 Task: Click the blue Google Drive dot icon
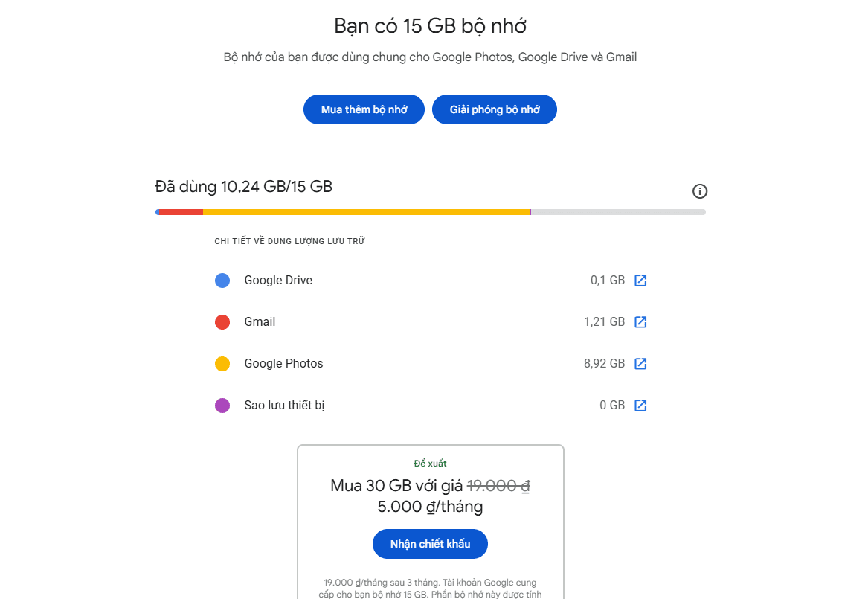[222, 280]
